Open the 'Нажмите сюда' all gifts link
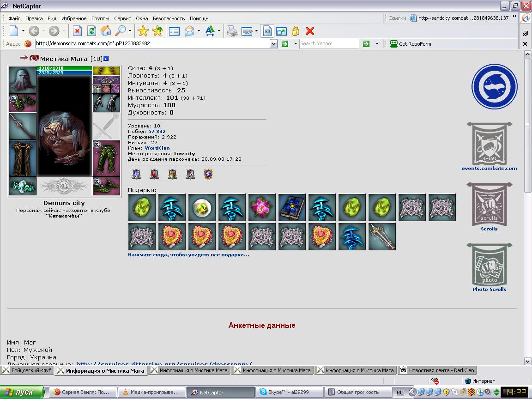 pyautogui.click(x=188, y=255)
